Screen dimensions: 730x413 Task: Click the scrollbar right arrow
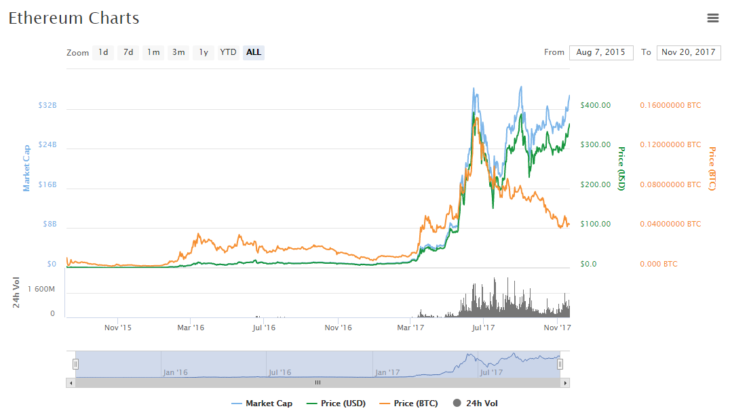565,383
